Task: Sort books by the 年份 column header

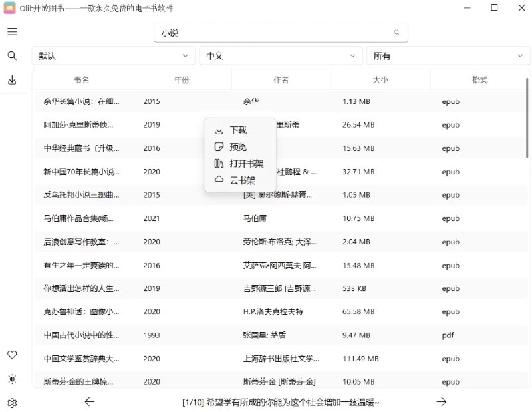Action: pyautogui.click(x=182, y=79)
